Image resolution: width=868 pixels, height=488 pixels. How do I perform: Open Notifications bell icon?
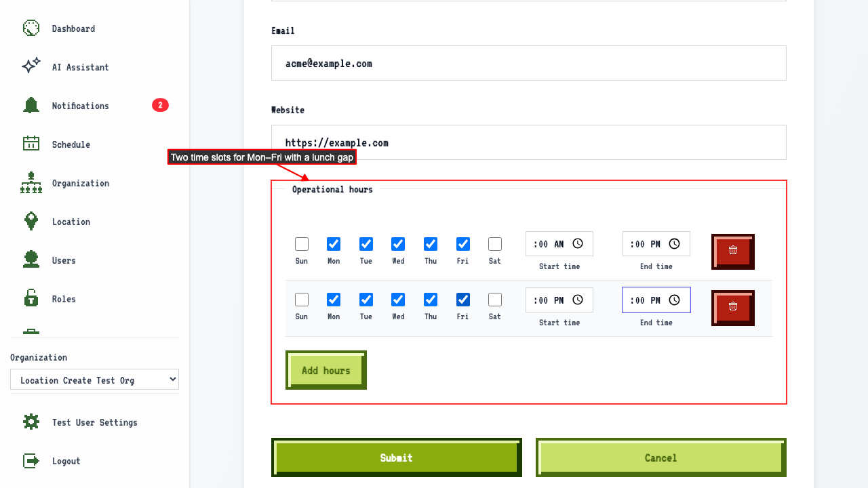click(31, 105)
